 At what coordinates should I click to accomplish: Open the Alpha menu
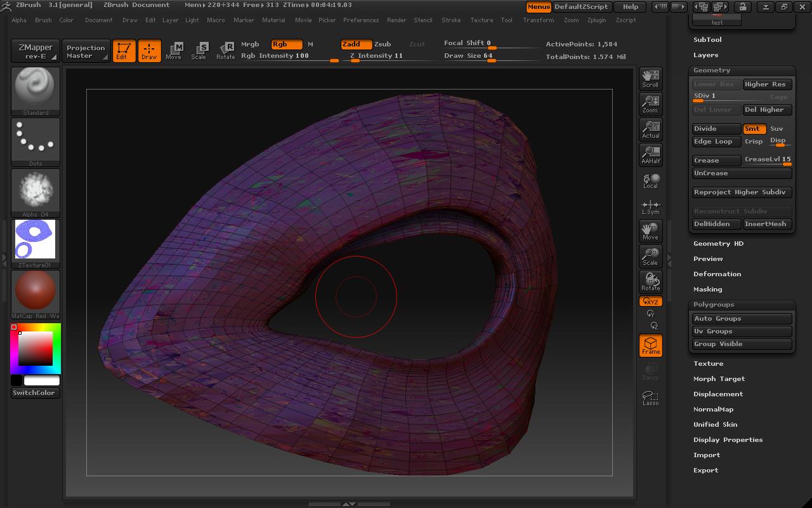click(19, 20)
